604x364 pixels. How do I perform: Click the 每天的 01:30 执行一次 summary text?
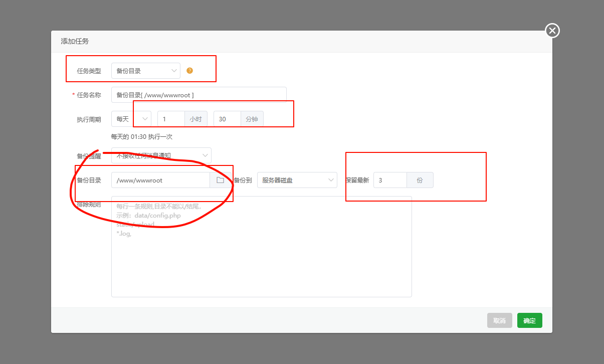[x=141, y=137]
